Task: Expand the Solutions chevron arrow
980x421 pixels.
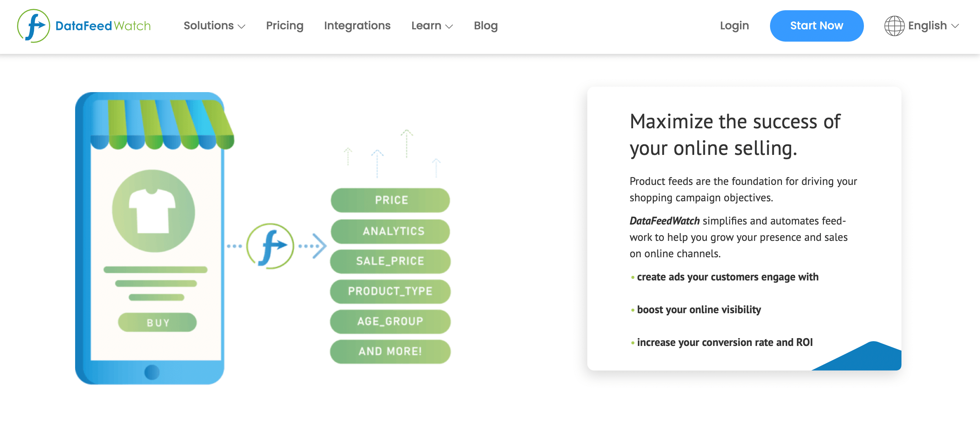Action: (241, 26)
